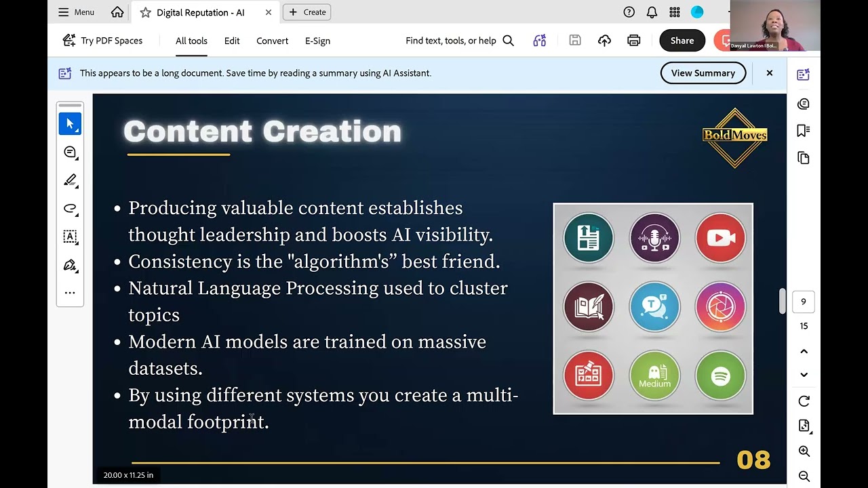Image resolution: width=868 pixels, height=488 pixels.
Task: Click the blue chat bubbles icon
Action: click(x=654, y=306)
